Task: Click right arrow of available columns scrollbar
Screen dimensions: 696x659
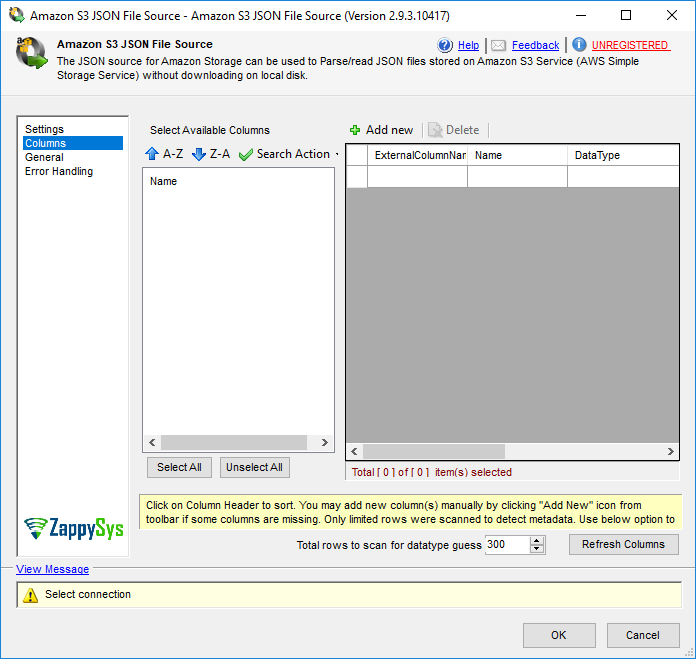Action: tap(324, 442)
